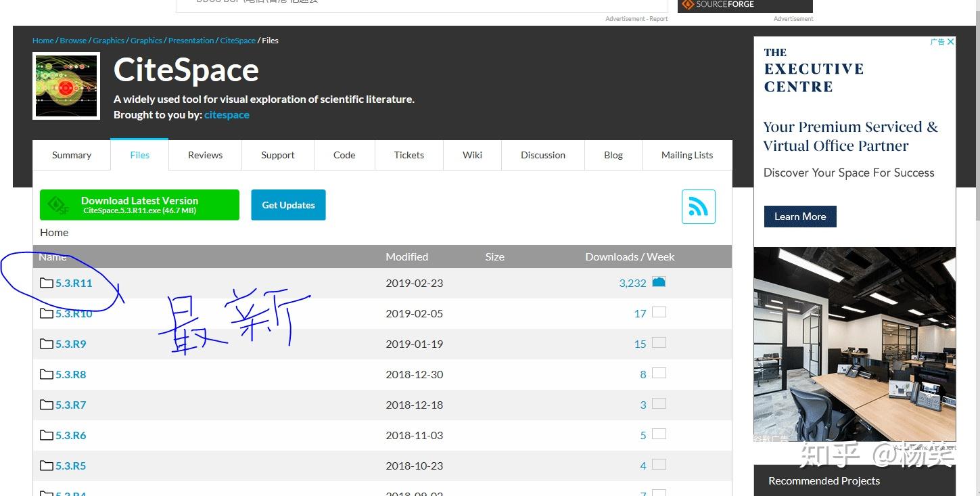980x496 pixels.
Task: Open the Wiki tab
Action: [472, 155]
